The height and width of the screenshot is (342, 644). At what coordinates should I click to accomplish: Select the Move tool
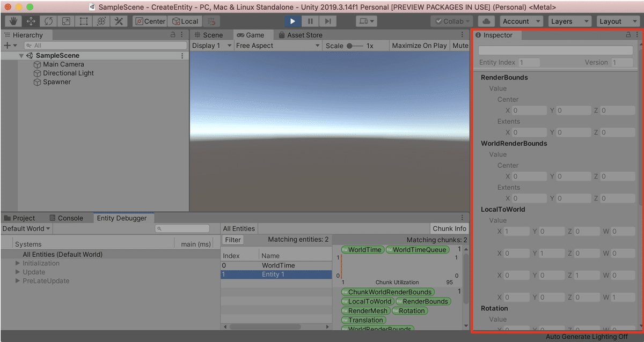coord(31,21)
